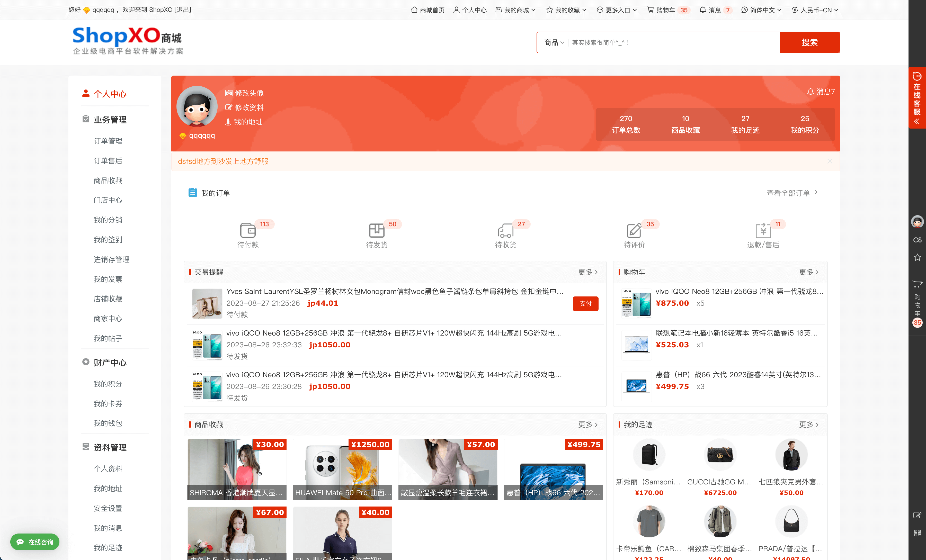The width and height of the screenshot is (926, 560).
Task: Dismiss the orange notice with its close X
Action: tap(830, 161)
